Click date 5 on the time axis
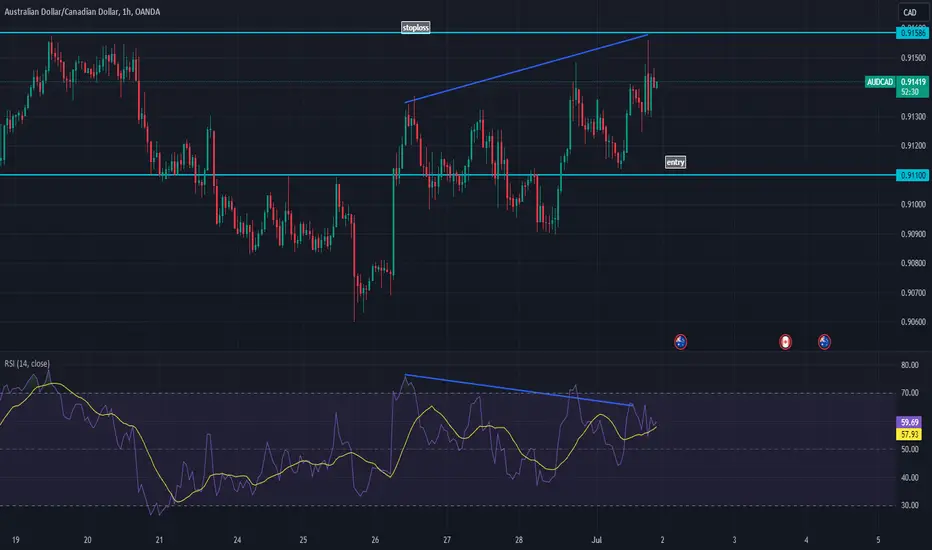932x550 pixels. (878, 540)
